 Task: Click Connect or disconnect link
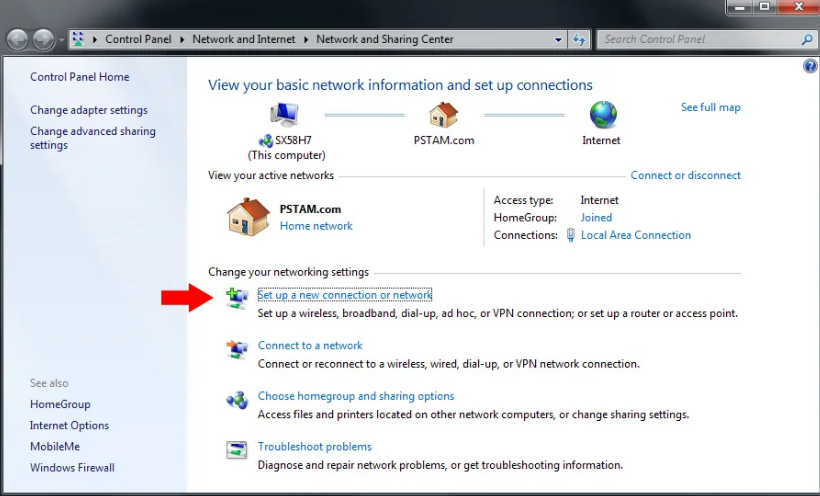pyautogui.click(x=686, y=175)
